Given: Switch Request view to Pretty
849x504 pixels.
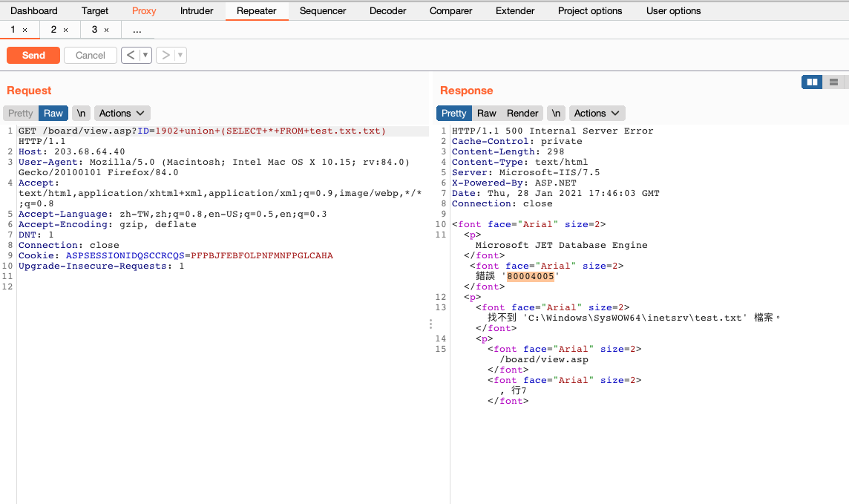Looking at the screenshot, I should (21, 113).
